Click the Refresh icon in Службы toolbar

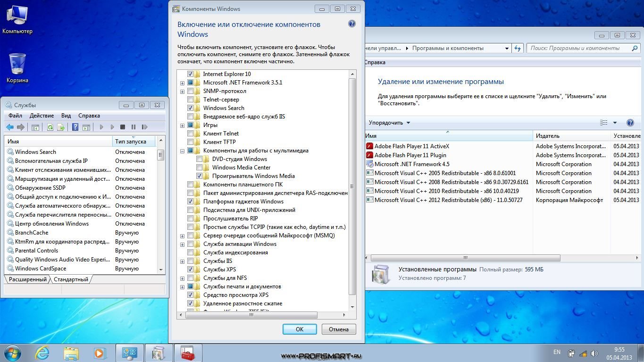pos(50,127)
